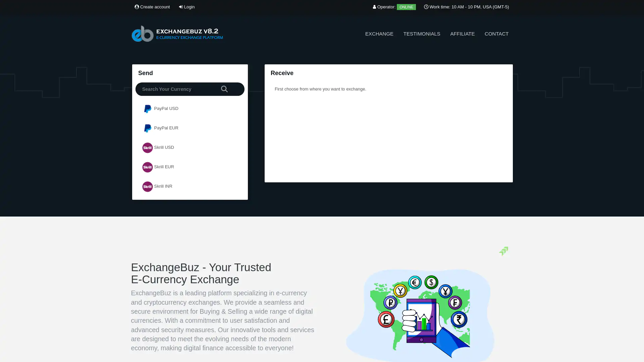Click the work time clock text

467,7
